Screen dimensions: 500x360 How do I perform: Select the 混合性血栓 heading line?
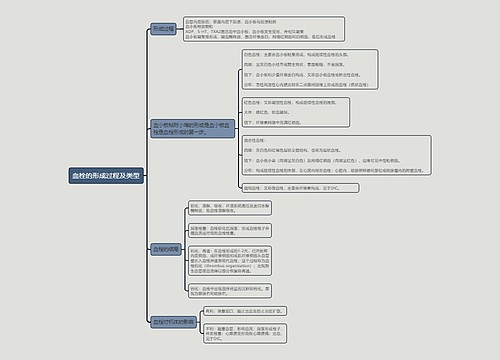click(x=254, y=141)
